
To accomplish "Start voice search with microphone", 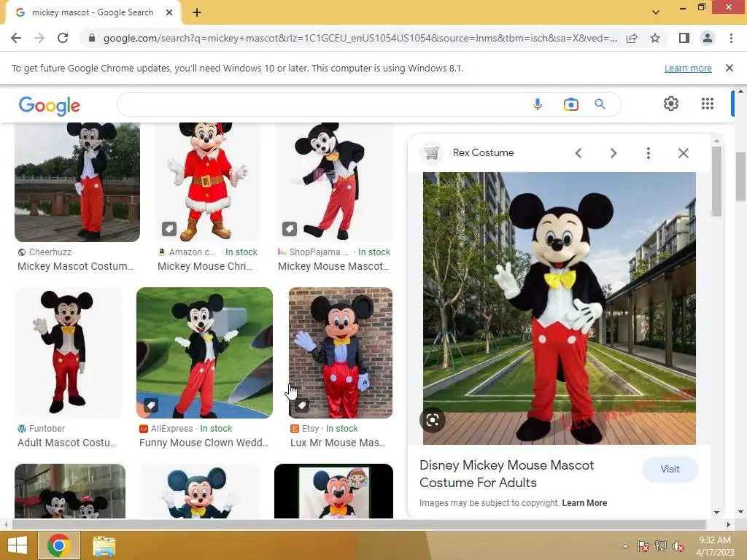I will (x=538, y=104).
